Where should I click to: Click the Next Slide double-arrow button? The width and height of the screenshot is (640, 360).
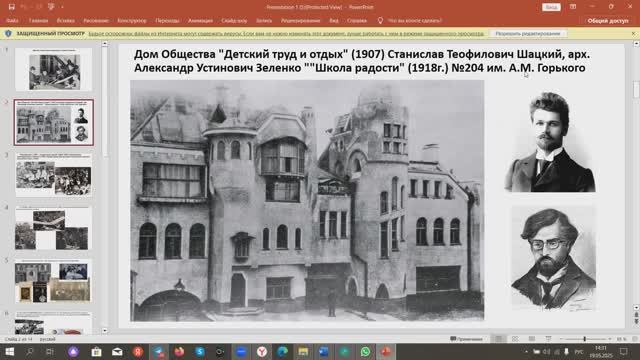[636, 322]
